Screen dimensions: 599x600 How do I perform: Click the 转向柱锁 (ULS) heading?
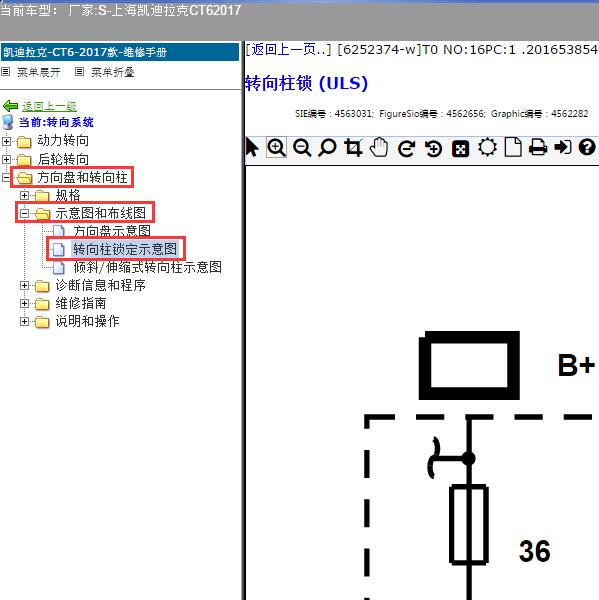click(x=306, y=83)
